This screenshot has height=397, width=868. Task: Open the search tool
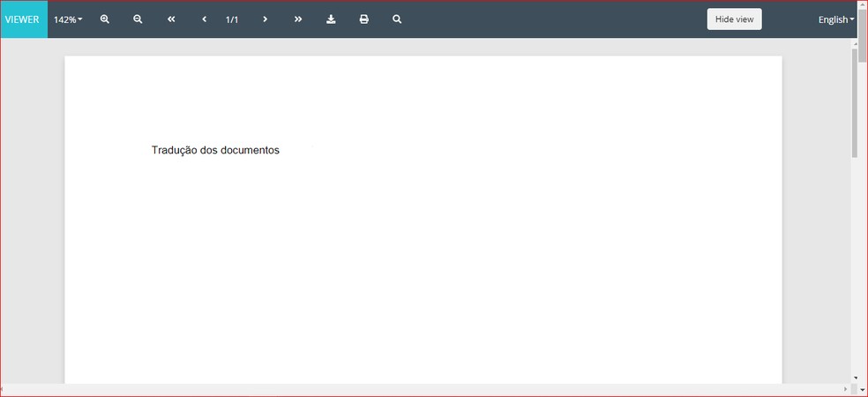(397, 19)
